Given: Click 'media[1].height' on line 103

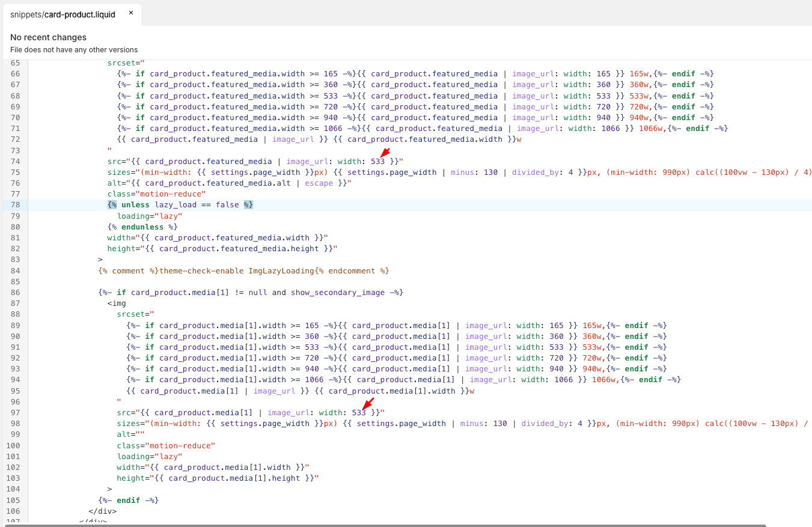Looking at the screenshot, I should point(265,478).
